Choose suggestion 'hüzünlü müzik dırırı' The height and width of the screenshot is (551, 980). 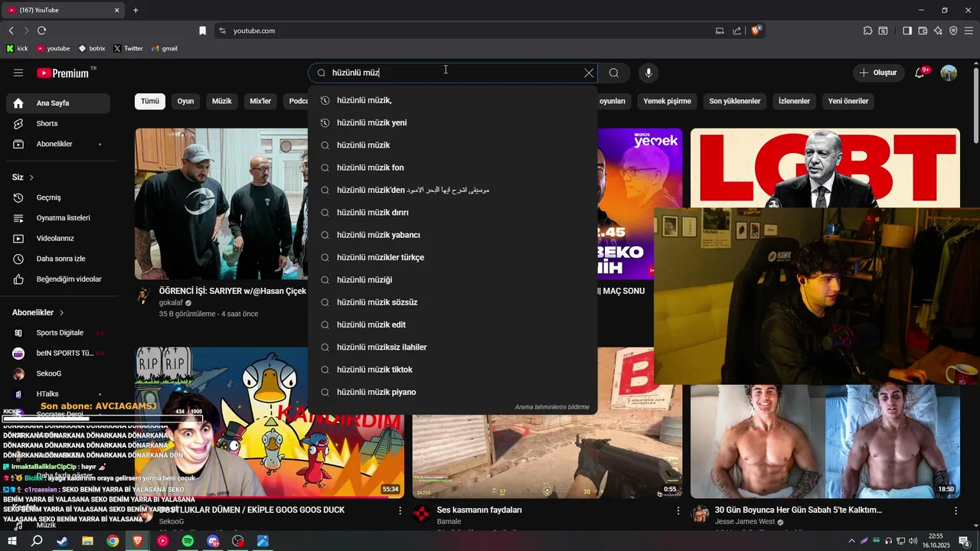click(452, 213)
